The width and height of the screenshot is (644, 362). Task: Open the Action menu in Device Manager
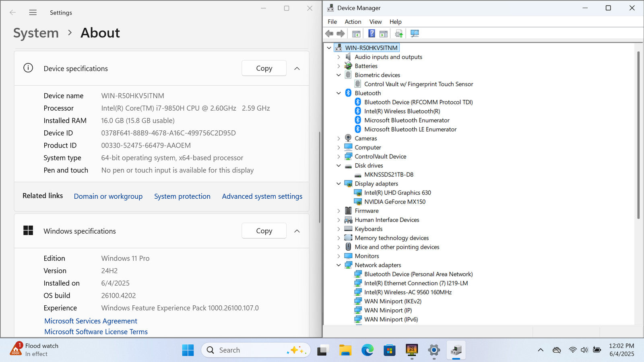tap(353, 22)
